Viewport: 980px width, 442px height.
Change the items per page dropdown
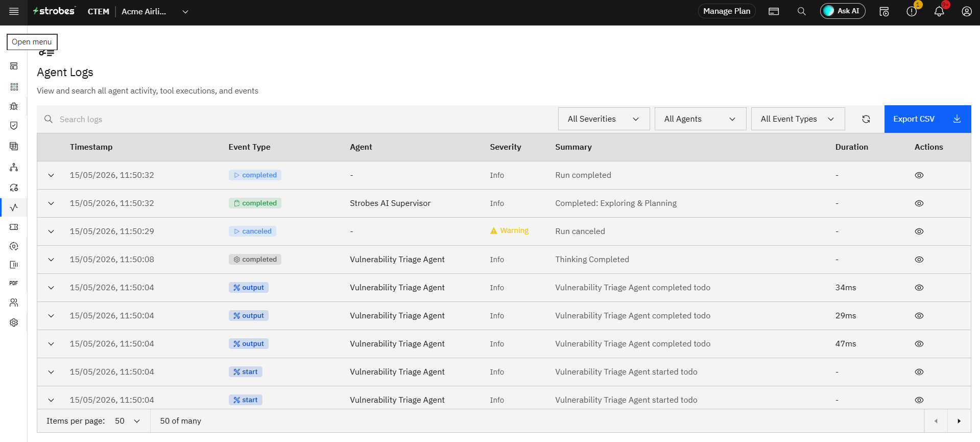click(127, 421)
